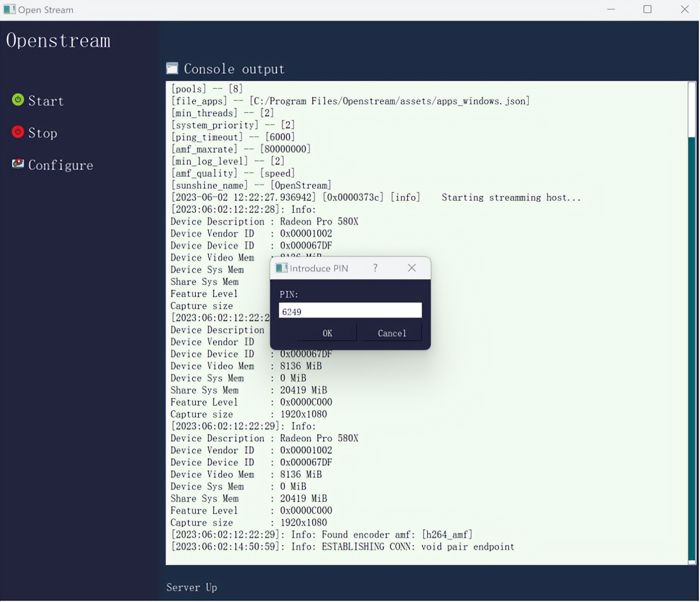Open the Configure menu label
This screenshot has height=602, width=700.
61,165
